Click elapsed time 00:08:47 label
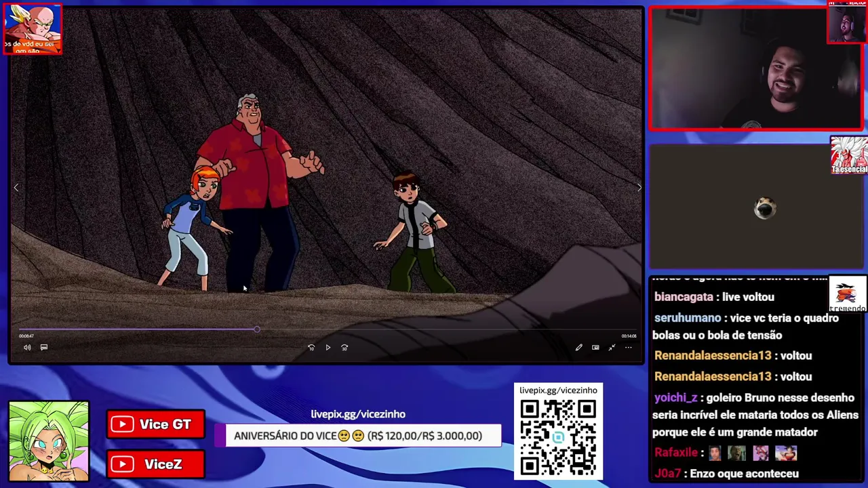This screenshot has width=868, height=488. pos(26,336)
